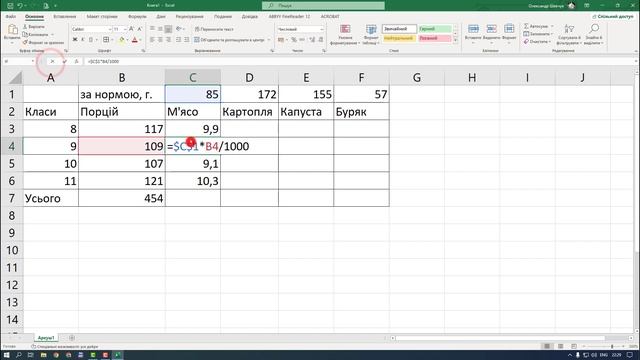Click the Decrease Decimal icon
Screen dimensions: 640x360
coord(321,40)
